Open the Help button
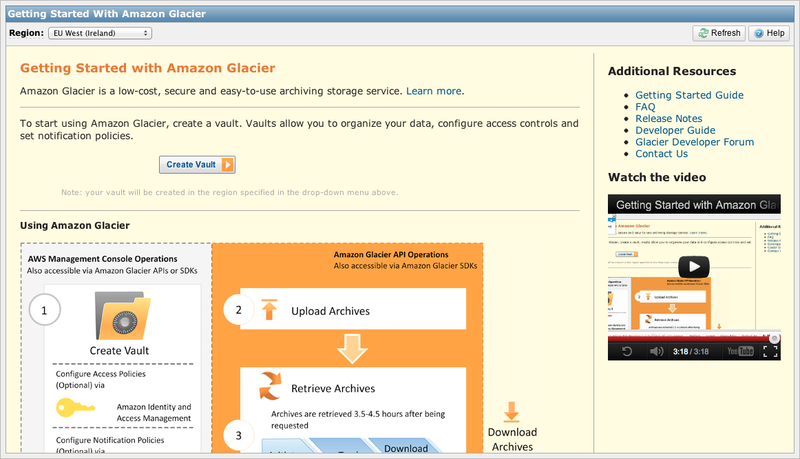Viewport: 800px width, 459px height. [x=769, y=33]
